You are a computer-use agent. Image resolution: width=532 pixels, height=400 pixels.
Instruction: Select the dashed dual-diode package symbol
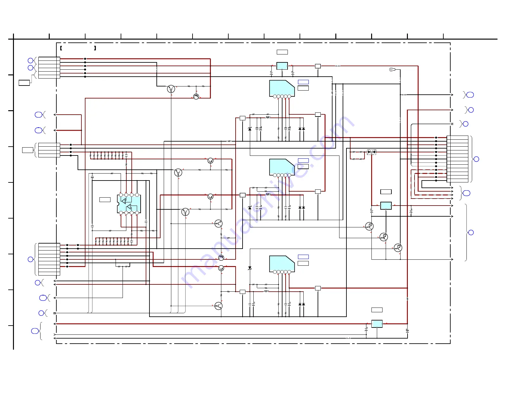click(x=371, y=152)
